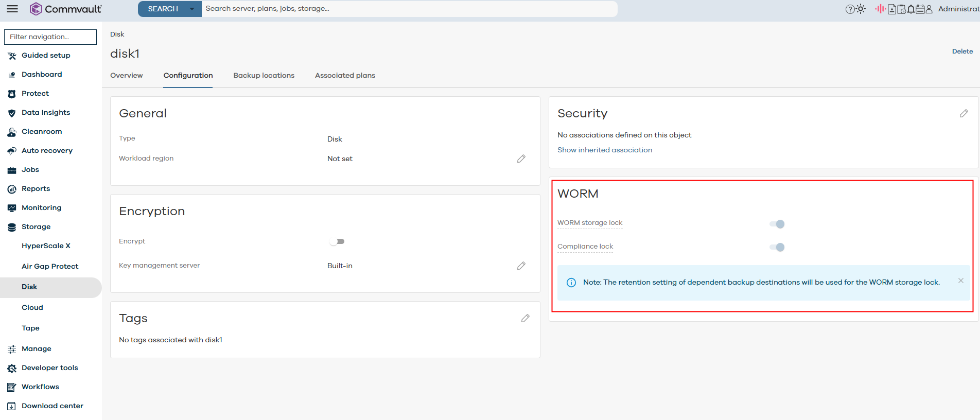Open the SEARCH dropdown arrow
Screen dimensions: 980x420
coord(192,9)
